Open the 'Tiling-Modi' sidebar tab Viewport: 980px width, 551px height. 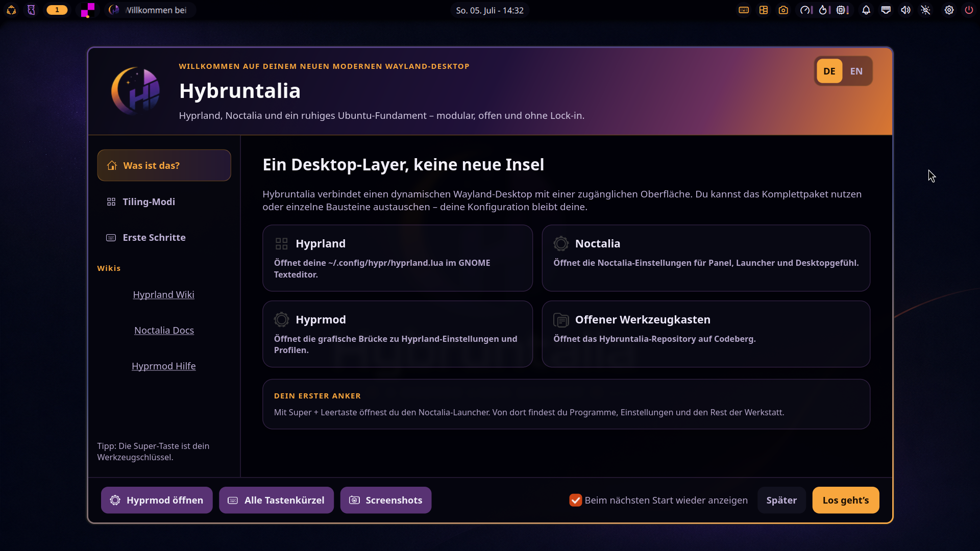(164, 202)
